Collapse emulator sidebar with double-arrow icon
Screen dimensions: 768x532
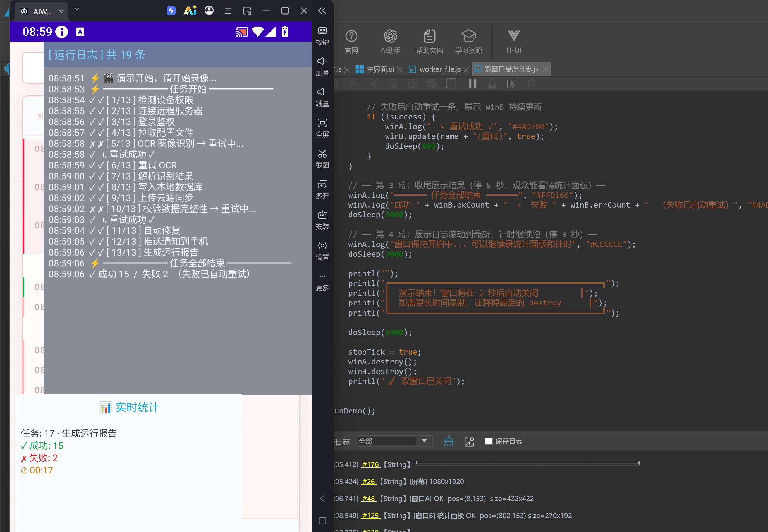322,11
